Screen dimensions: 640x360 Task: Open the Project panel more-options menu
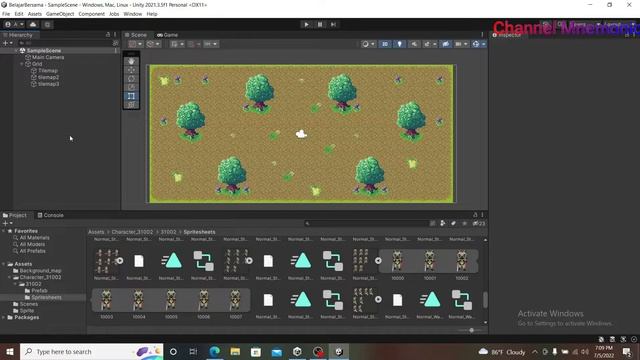(482, 215)
